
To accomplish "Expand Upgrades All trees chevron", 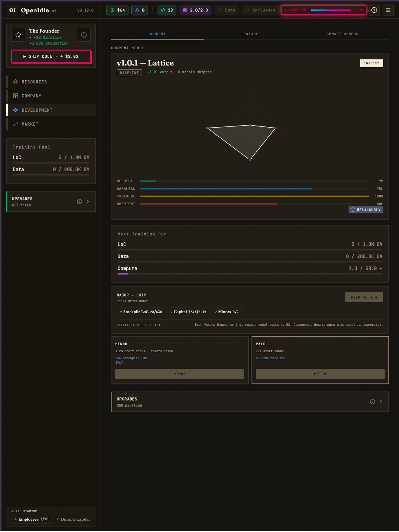I will coord(88,202).
